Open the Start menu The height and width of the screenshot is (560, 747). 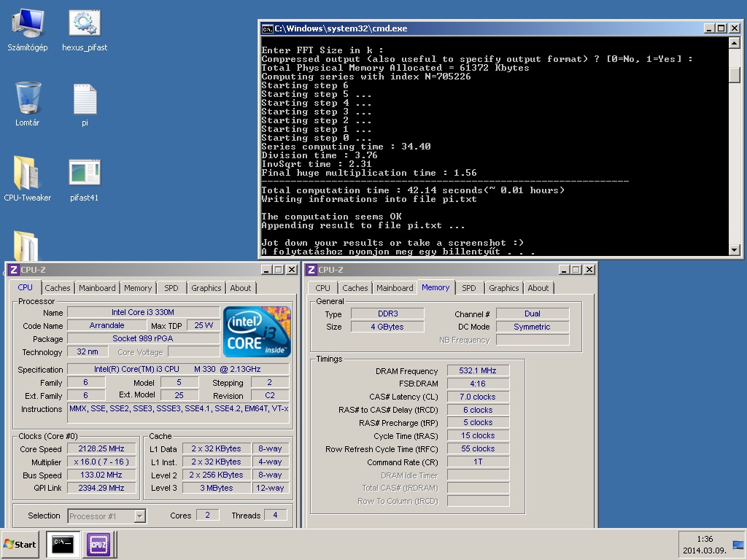click(20, 544)
